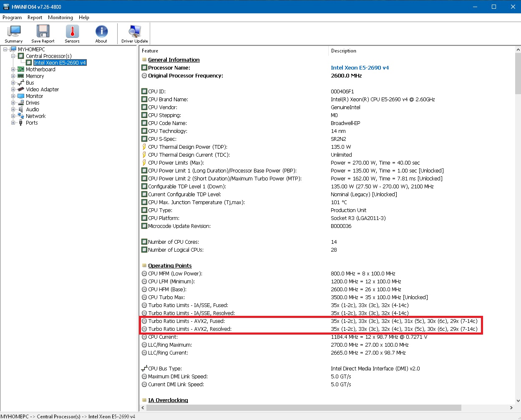Click the clock icon beside CPU Turbo Max
The width and height of the screenshot is (521, 420).
[x=144, y=297]
